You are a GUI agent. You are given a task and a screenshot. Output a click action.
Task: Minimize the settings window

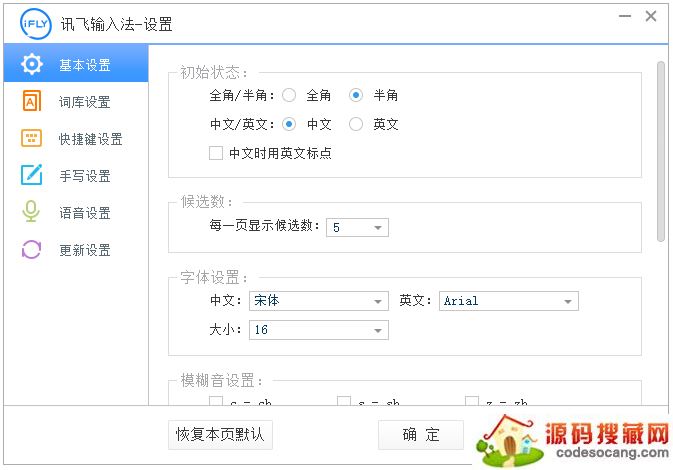625,16
